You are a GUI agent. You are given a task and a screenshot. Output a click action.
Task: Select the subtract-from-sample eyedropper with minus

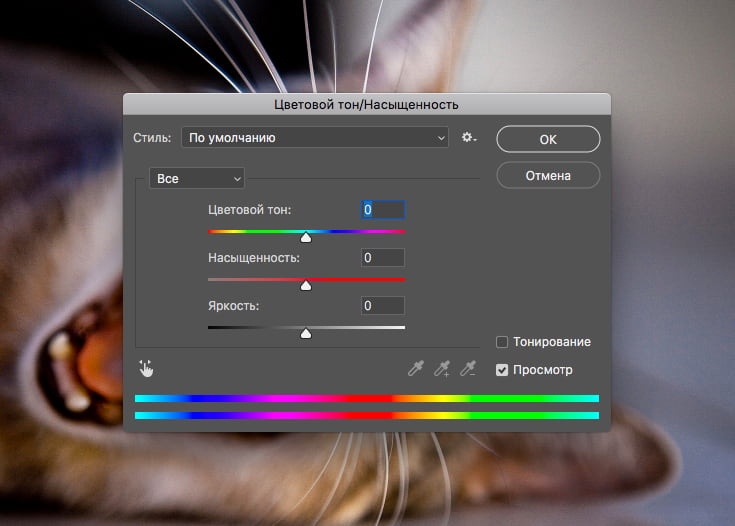pos(467,369)
